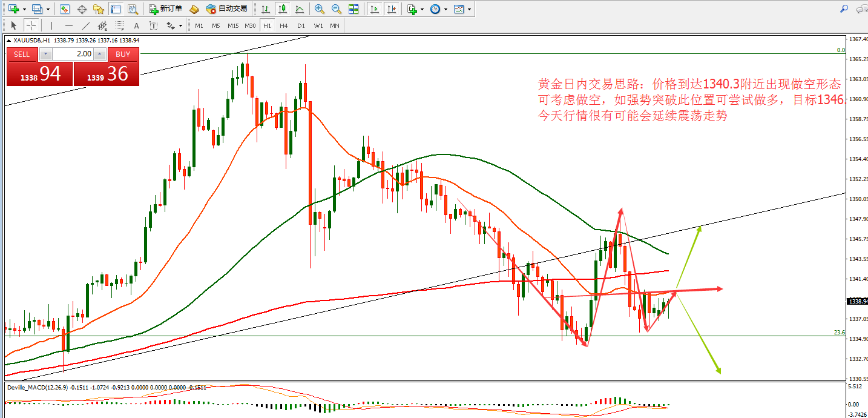This screenshot has height=418, width=868.
Task: Switch to H4 timeframe
Action: coord(283,25)
